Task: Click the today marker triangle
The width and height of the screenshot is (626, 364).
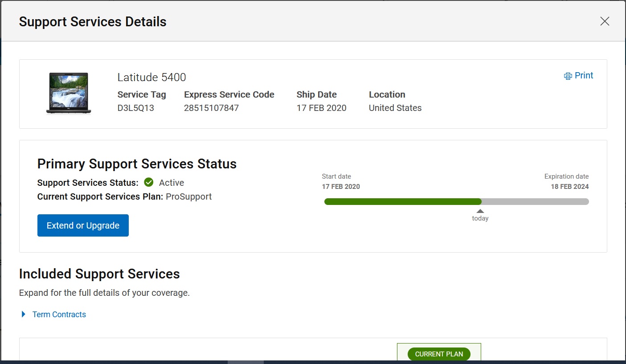Action: (480, 211)
